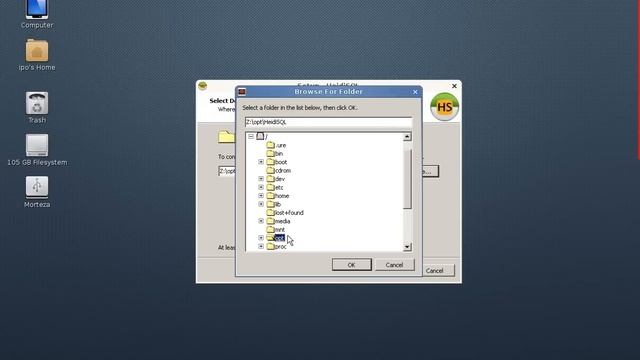Expand the dev folder node
This screenshot has width=640, height=360.
pos(261,179)
